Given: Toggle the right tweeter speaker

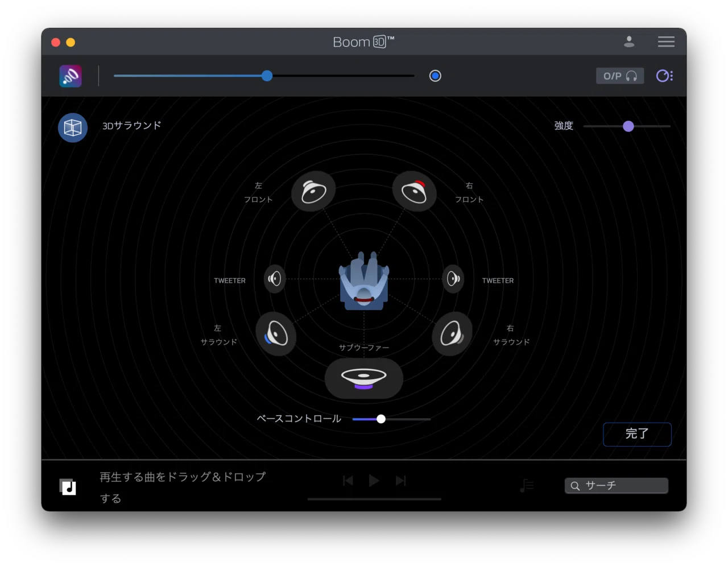Looking at the screenshot, I should pos(453,279).
